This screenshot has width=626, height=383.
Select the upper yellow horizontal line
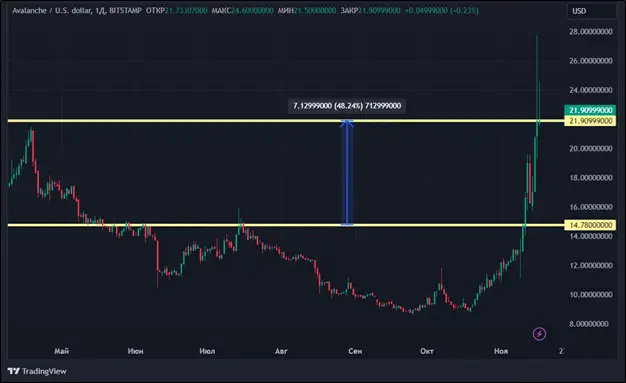[285, 121]
